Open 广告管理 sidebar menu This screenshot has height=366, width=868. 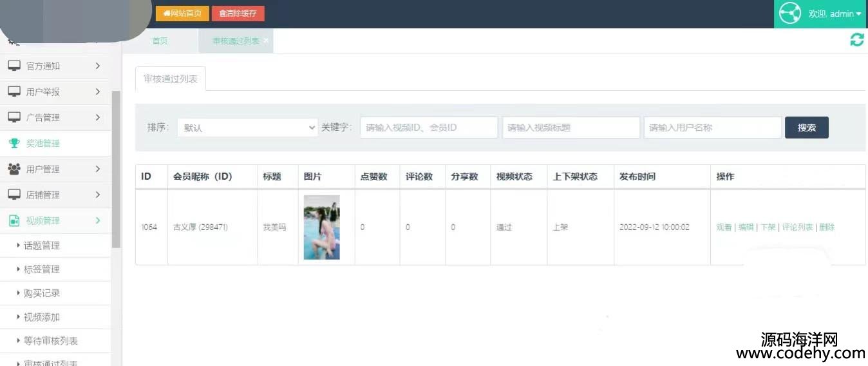point(55,117)
